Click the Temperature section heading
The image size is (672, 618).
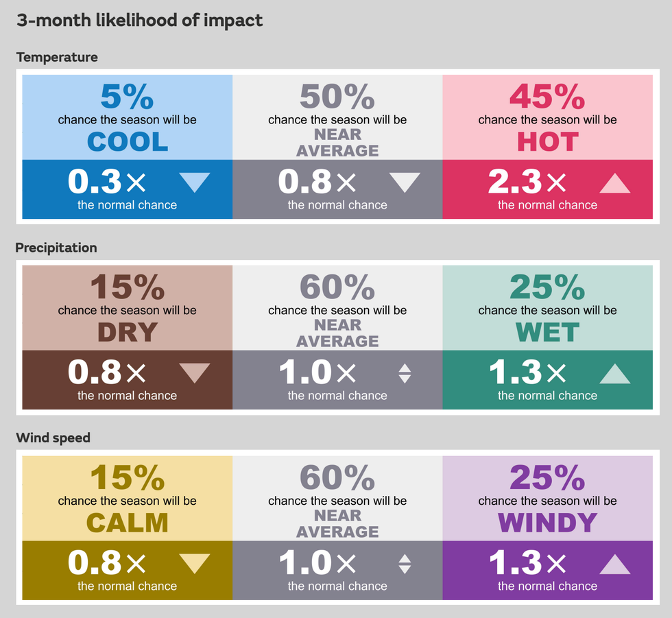57,57
